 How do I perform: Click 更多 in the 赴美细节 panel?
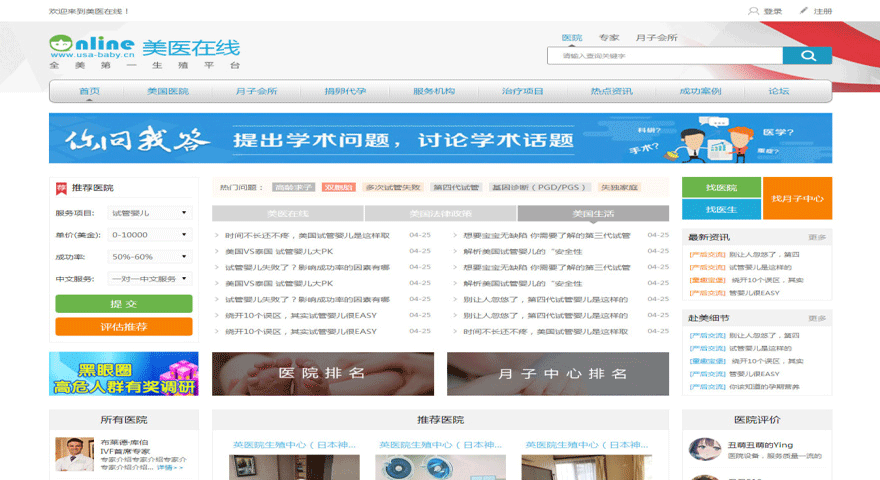pos(817,318)
